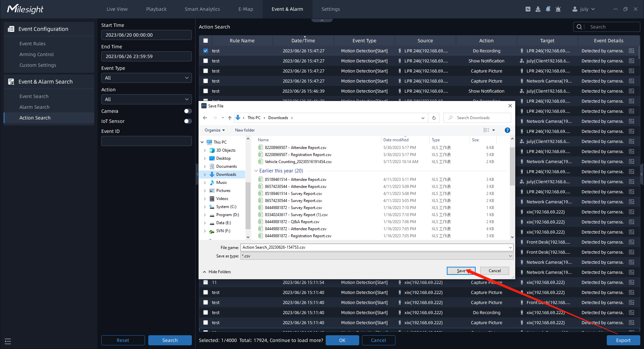644x349 pixels.
Task: Select Arming Control in the sidebar
Action: (x=37, y=54)
